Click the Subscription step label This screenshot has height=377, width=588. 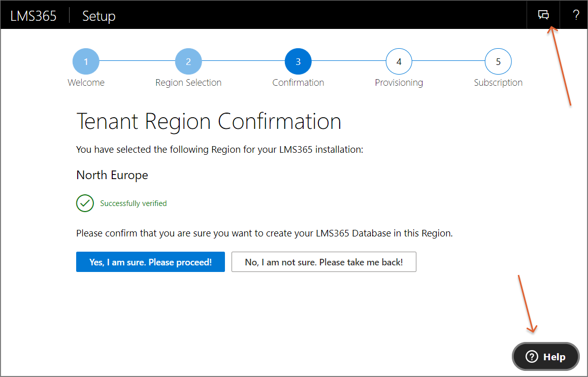pyautogui.click(x=498, y=83)
